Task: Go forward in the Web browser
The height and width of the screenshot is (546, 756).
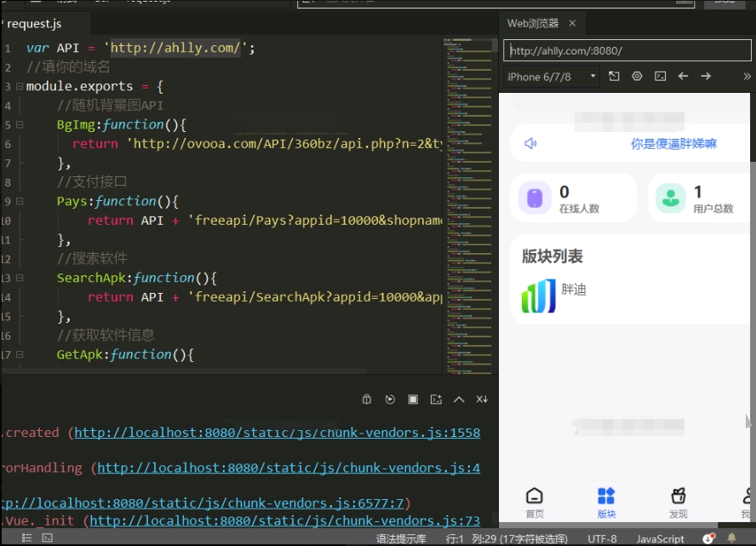Action: click(x=706, y=76)
